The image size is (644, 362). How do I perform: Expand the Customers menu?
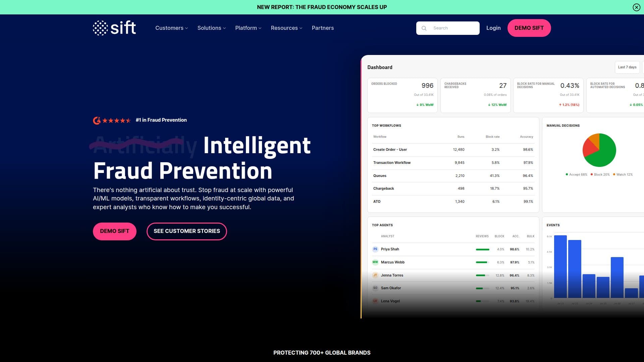171,28
